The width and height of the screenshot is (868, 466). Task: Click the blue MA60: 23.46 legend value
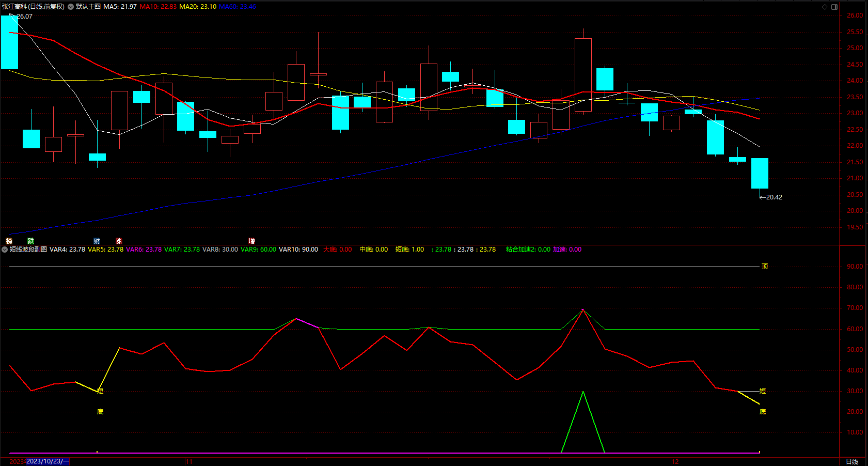(238, 7)
